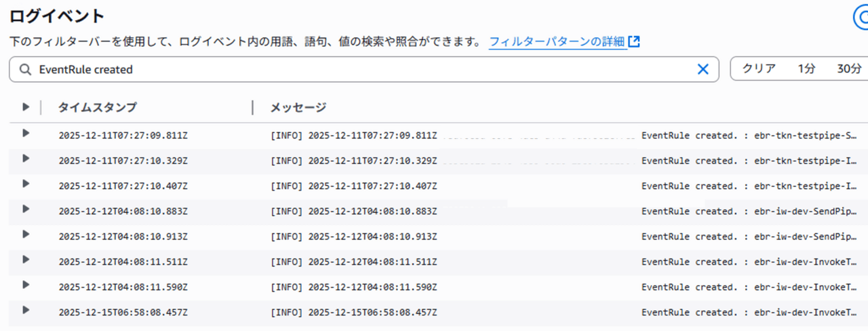Select the 30分 time range
Viewport: 868px width, 331px height.
849,69
